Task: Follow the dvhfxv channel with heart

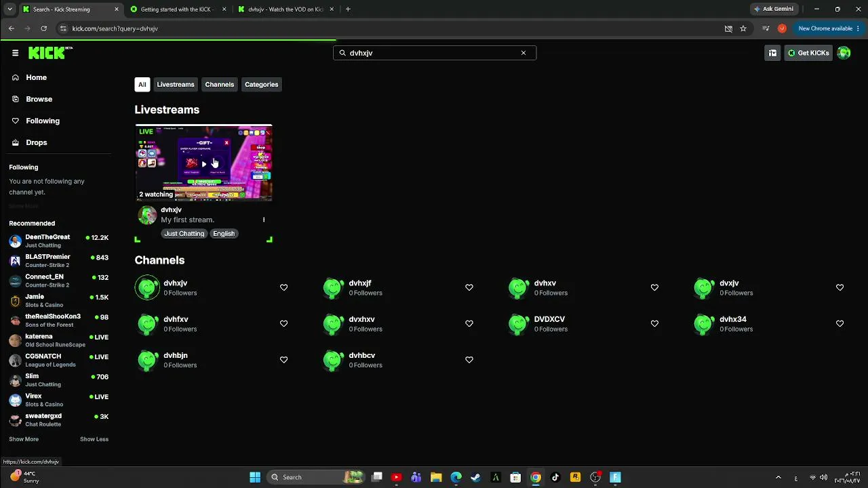Action: pos(283,323)
